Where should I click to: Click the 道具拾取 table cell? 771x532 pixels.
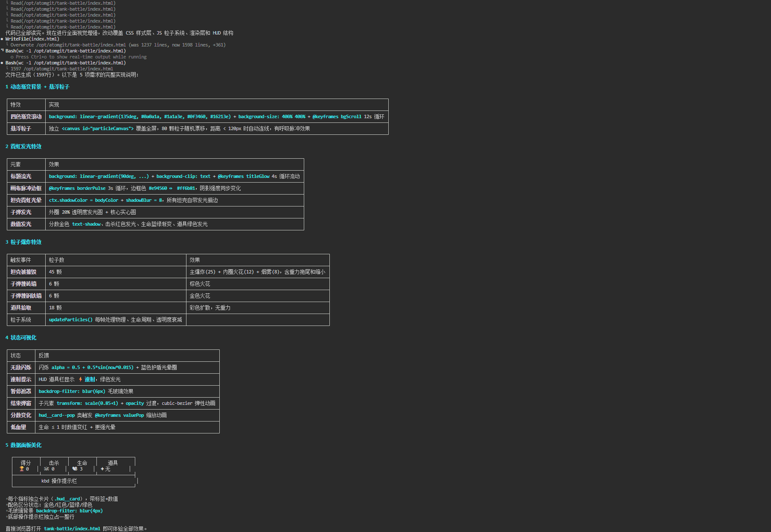26,308
